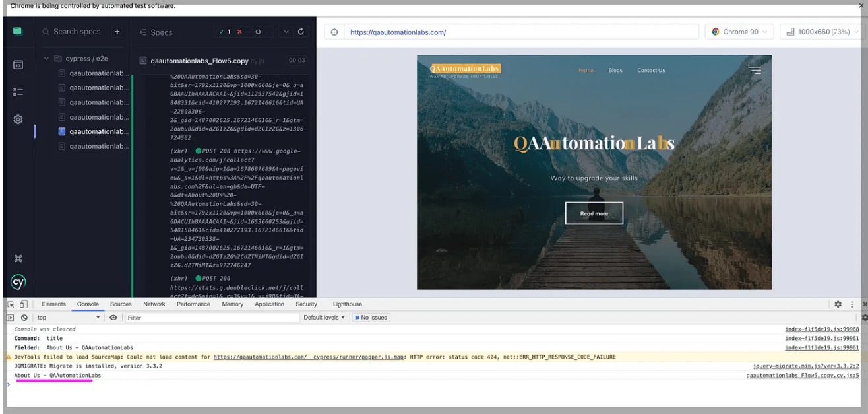Click the failed tests red X count

point(242,32)
